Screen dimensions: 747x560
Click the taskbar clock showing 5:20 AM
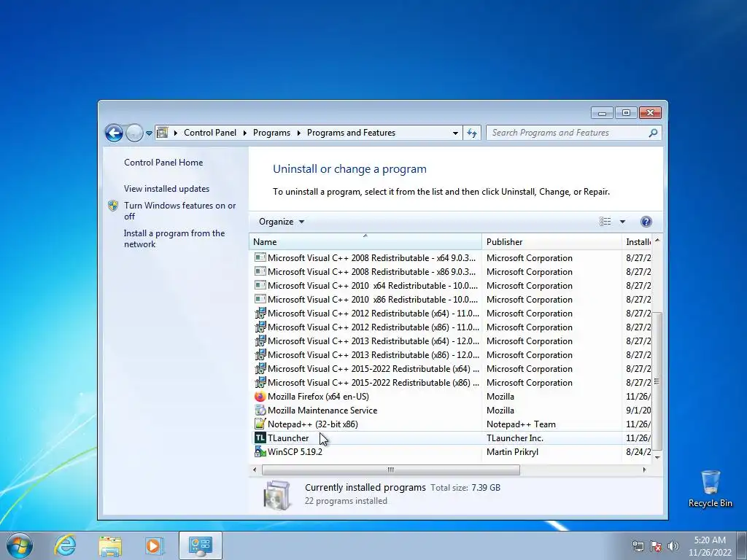[710, 546]
